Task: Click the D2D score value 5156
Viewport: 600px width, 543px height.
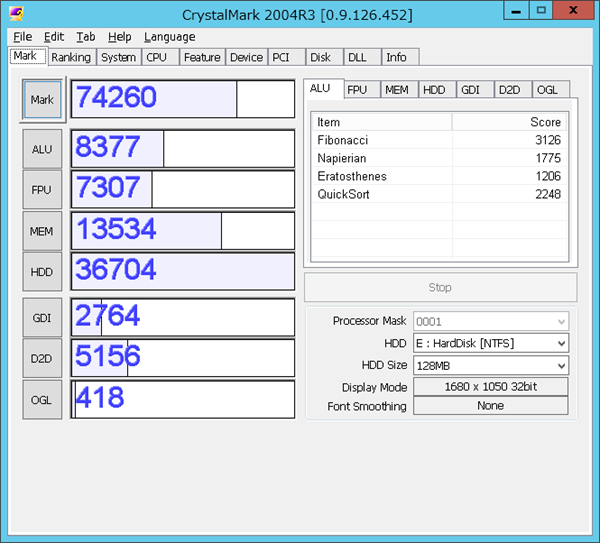Action: click(108, 356)
